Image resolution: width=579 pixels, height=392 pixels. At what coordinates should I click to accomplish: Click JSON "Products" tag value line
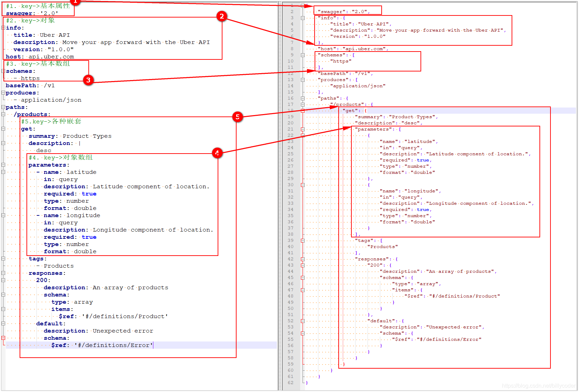tap(382, 247)
